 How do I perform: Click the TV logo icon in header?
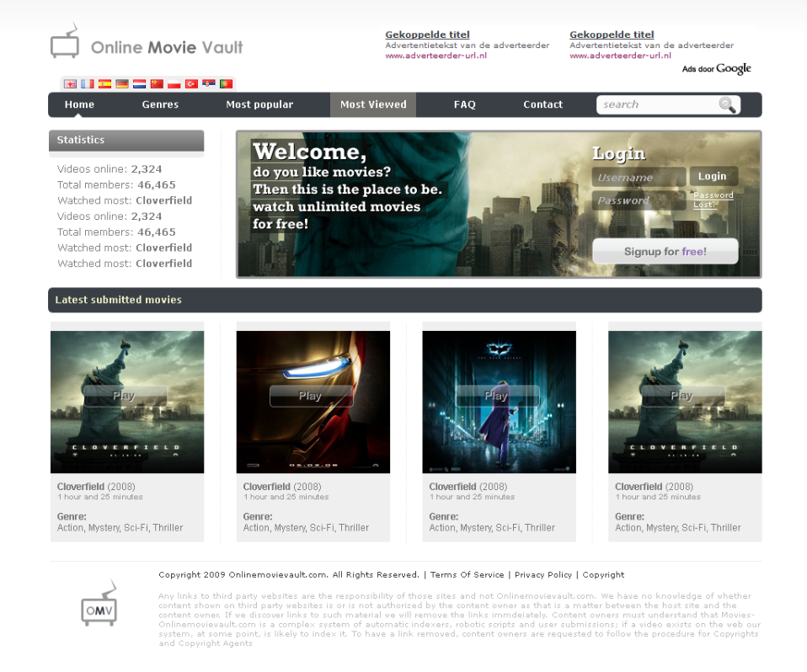(x=65, y=41)
